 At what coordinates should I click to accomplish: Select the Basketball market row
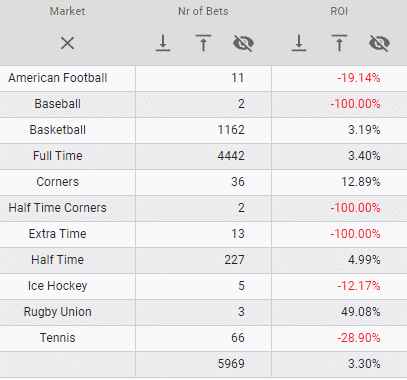tap(203, 130)
